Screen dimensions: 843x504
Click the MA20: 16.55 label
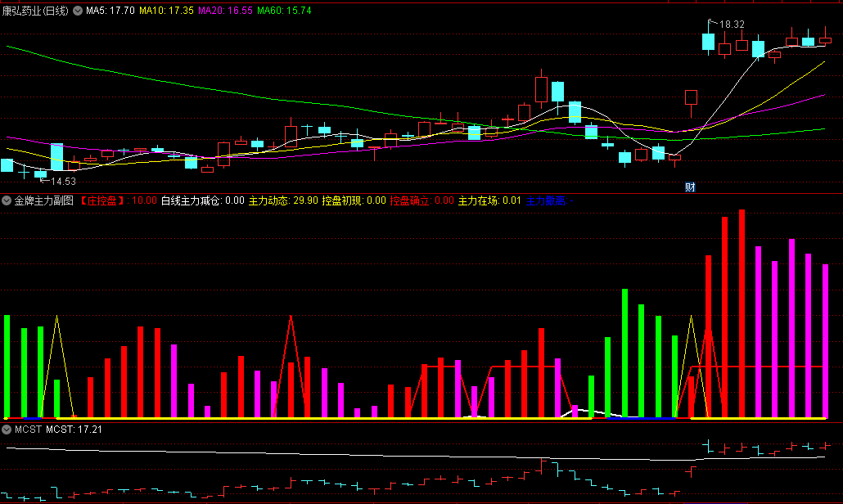click(225, 11)
